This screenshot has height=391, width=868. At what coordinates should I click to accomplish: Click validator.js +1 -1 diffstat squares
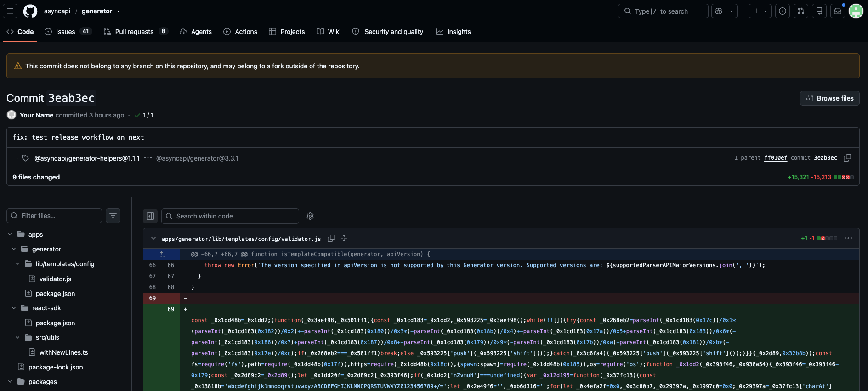click(827, 238)
